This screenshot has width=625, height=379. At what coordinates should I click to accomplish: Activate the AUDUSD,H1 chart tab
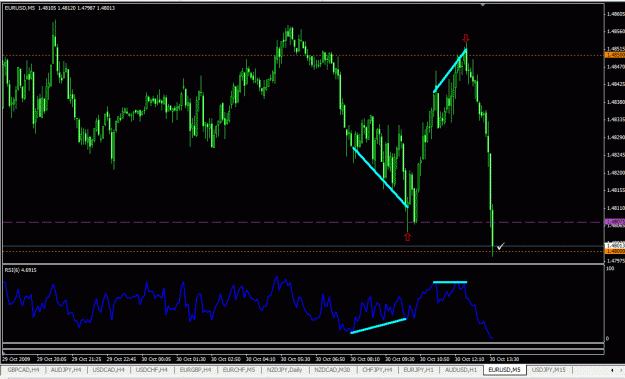461,370
